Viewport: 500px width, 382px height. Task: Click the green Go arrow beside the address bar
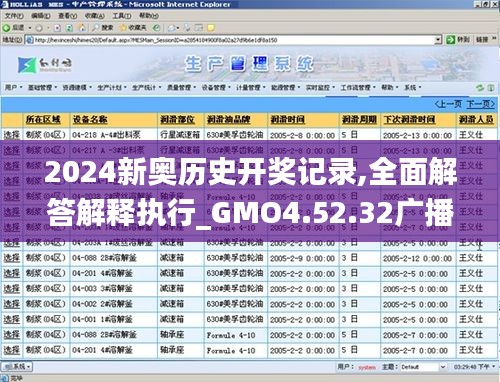[450, 40]
